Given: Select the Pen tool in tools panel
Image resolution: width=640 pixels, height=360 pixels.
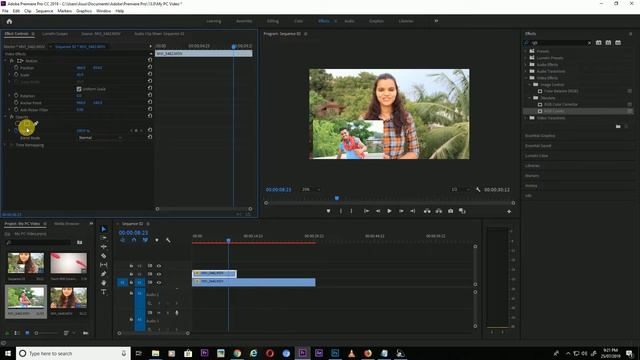Looking at the screenshot, I should coord(104,274).
